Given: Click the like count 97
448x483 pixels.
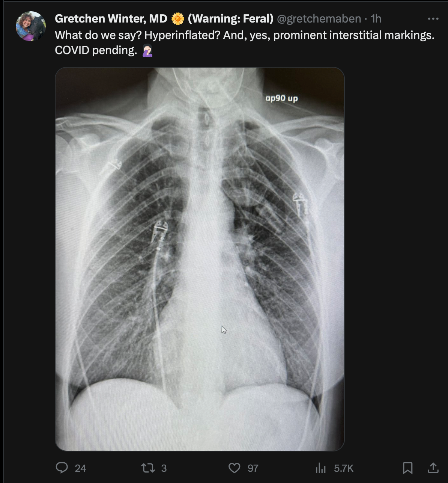Looking at the screenshot, I should [x=253, y=468].
